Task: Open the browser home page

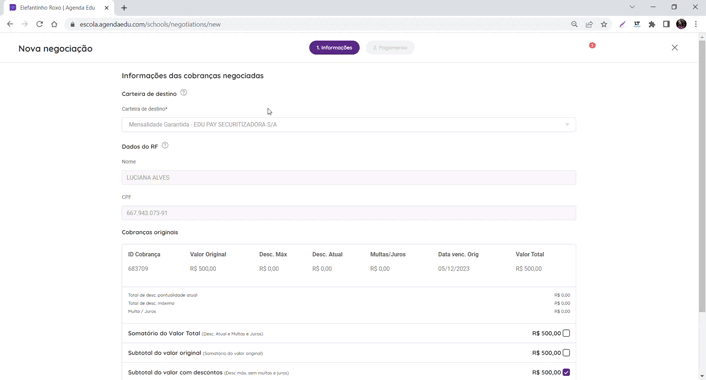Action: point(54,24)
